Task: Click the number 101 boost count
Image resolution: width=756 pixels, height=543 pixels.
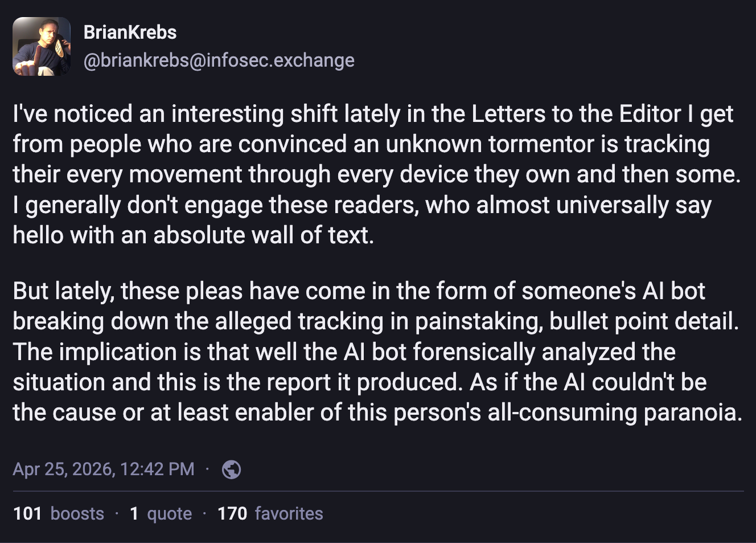Action: coord(27,513)
